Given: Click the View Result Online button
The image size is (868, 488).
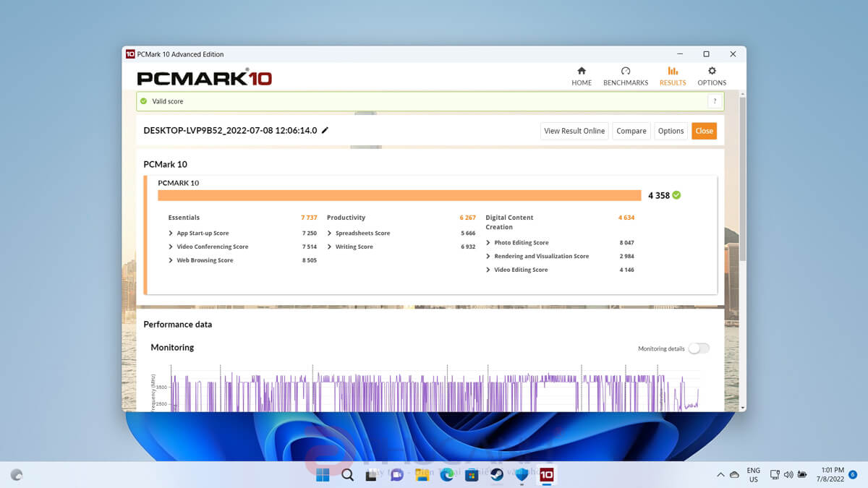Looking at the screenshot, I should tap(574, 131).
